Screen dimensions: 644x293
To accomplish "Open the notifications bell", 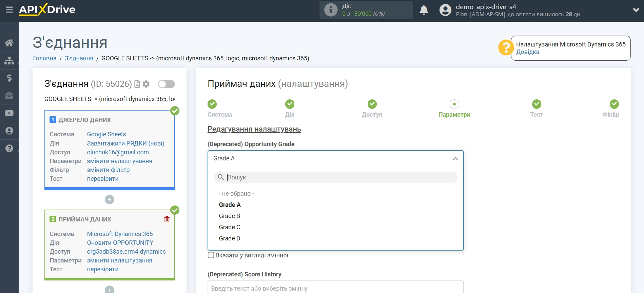I will coord(424,10).
